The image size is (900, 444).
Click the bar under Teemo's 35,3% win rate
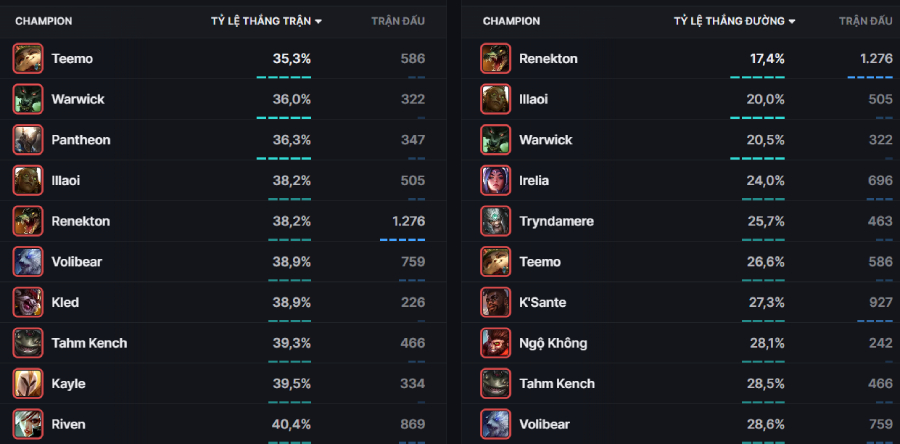(x=283, y=77)
